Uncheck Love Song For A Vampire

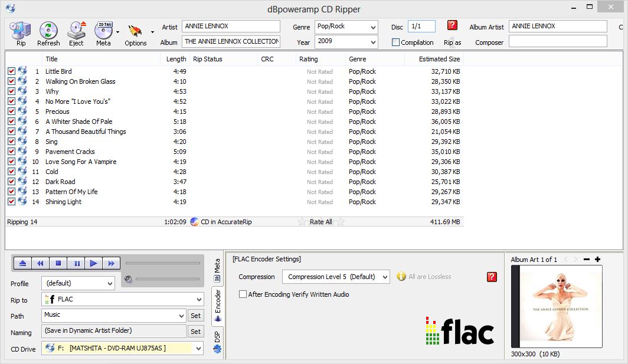(11, 162)
